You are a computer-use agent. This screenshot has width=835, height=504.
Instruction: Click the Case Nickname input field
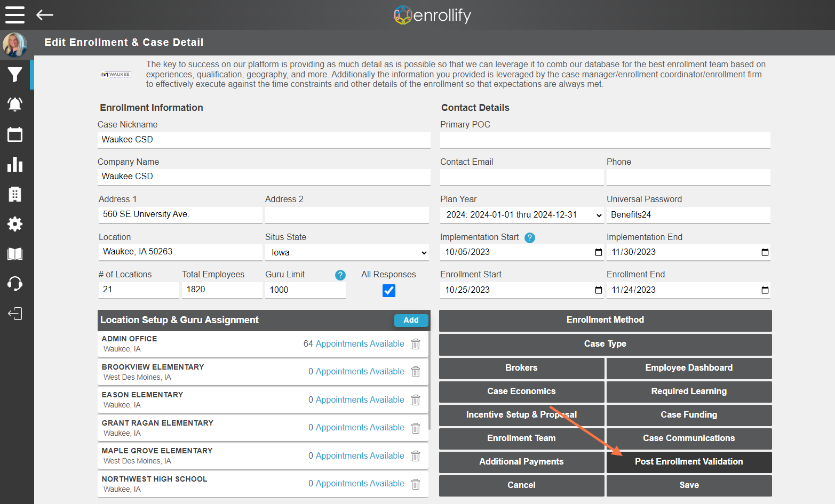pos(264,140)
